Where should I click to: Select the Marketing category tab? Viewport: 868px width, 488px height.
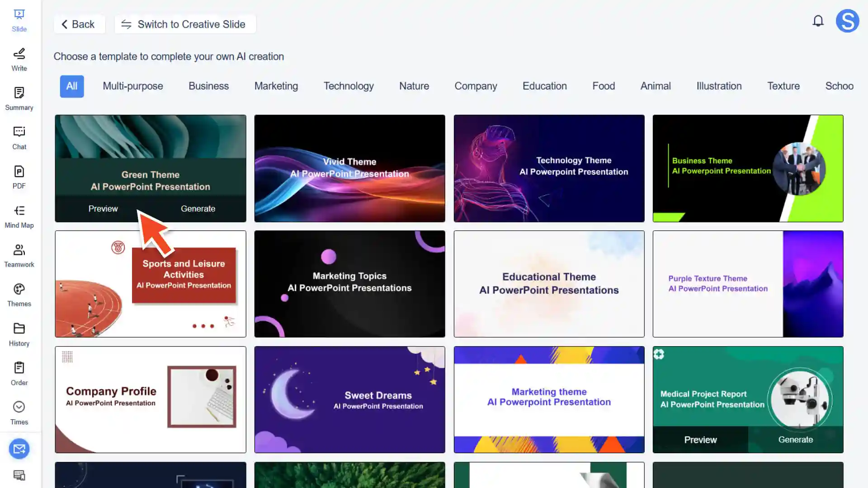click(x=276, y=86)
